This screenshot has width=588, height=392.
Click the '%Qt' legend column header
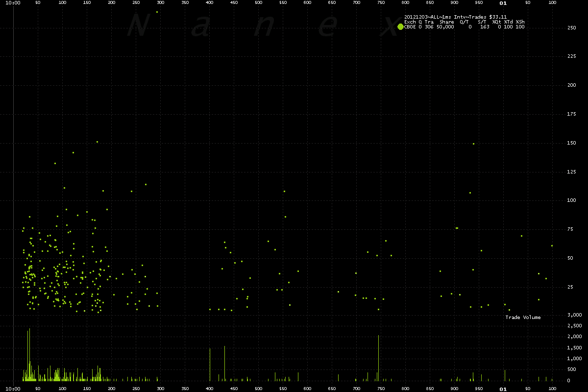[497, 22]
